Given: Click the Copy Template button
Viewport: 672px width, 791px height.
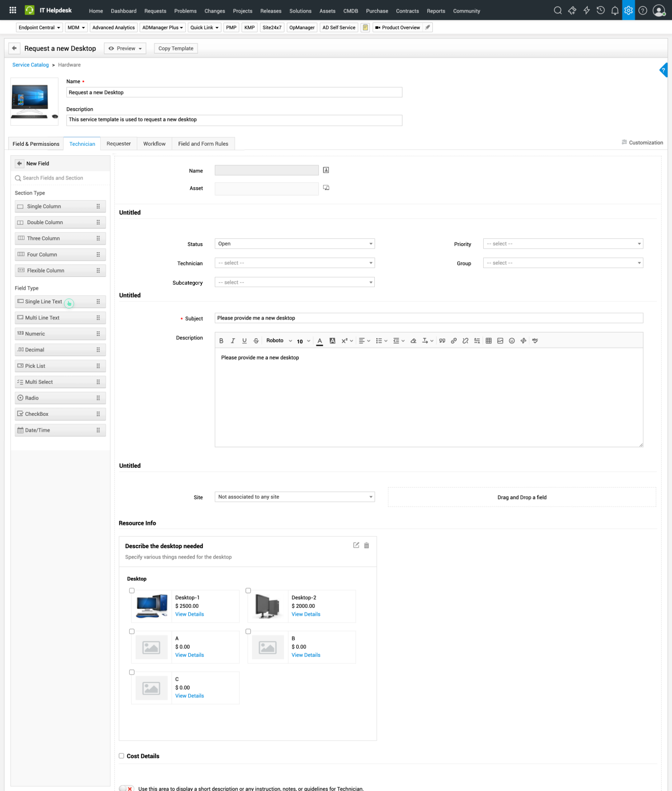Looking at the screenshot, I should pyautogui.click(x=176, y=48).
